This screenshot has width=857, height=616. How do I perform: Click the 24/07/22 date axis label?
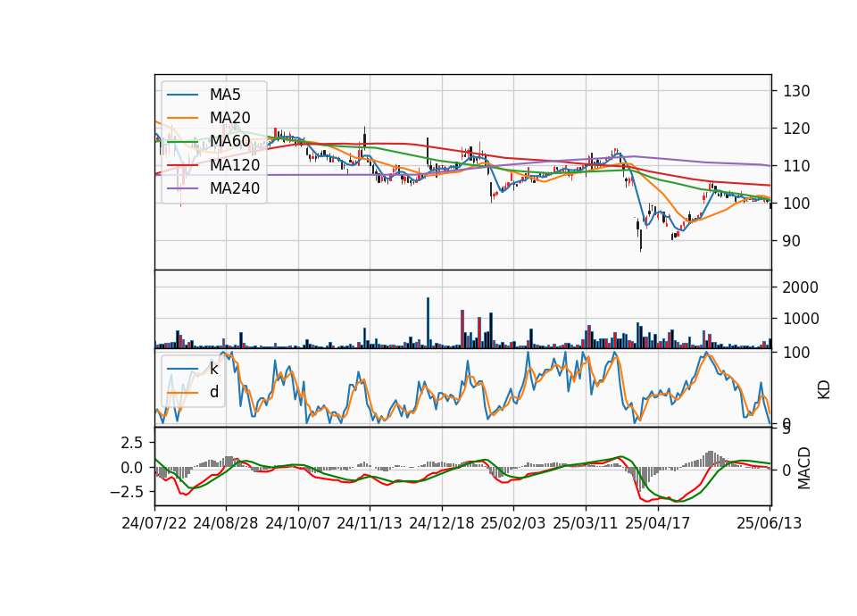click(x=154, y=523)
